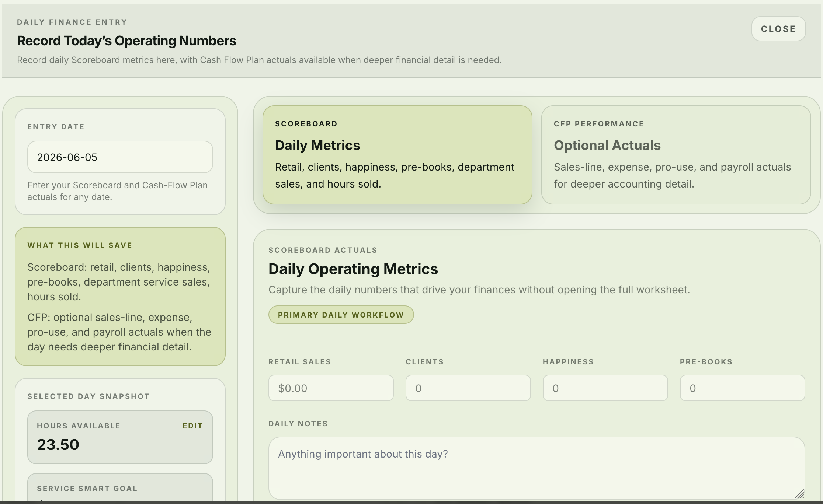Select the Happiness input box

[x=605, y=388]
